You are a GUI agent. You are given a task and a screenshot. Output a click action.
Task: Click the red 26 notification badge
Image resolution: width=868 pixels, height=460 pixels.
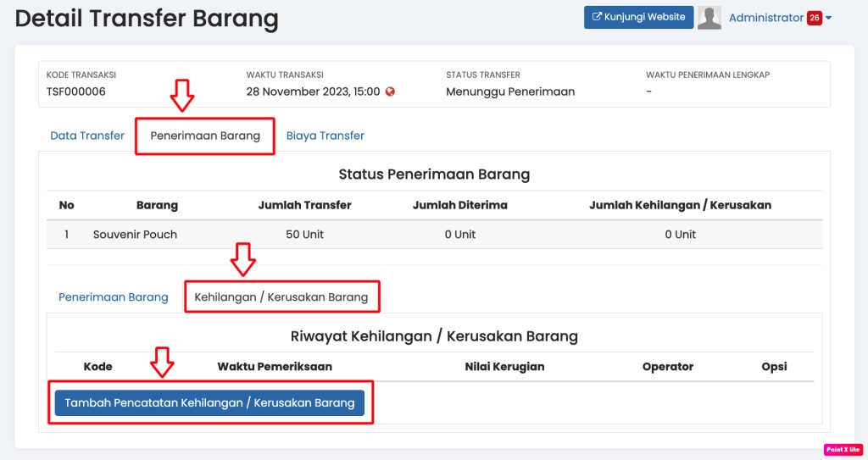point(814,18)
